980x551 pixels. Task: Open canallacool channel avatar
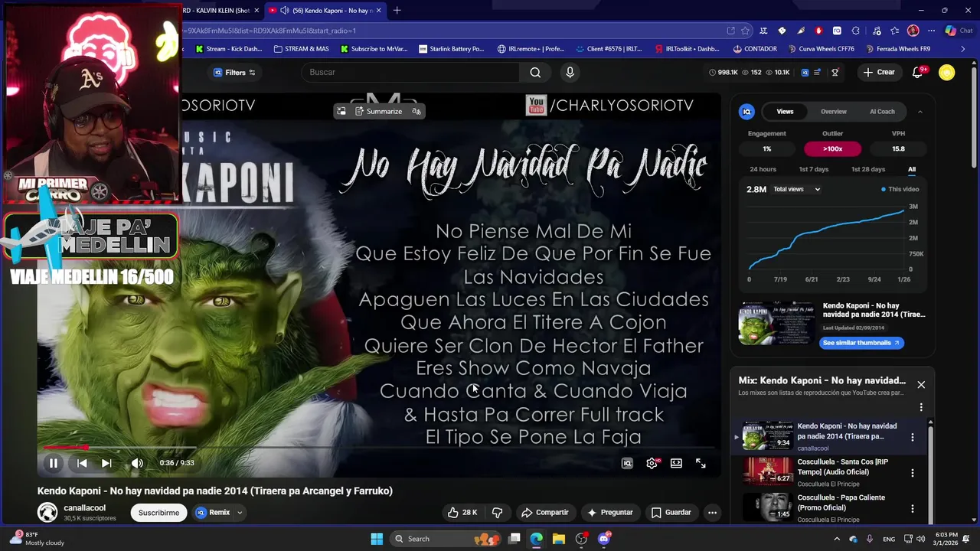pyautogui.click(x=47, y=512)
